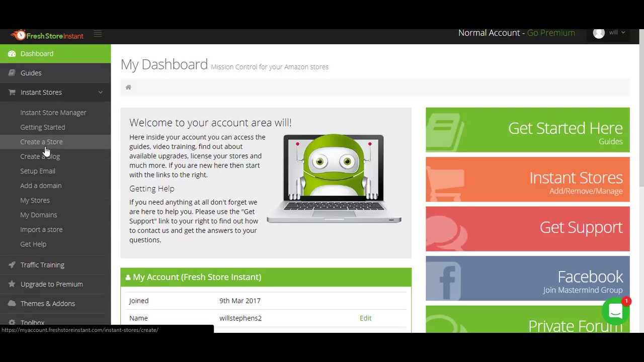Image resolution: width=644 pixels, height=362 pixels.
Task: Click the Welcome to your account heading
Action: coord(210,123)
